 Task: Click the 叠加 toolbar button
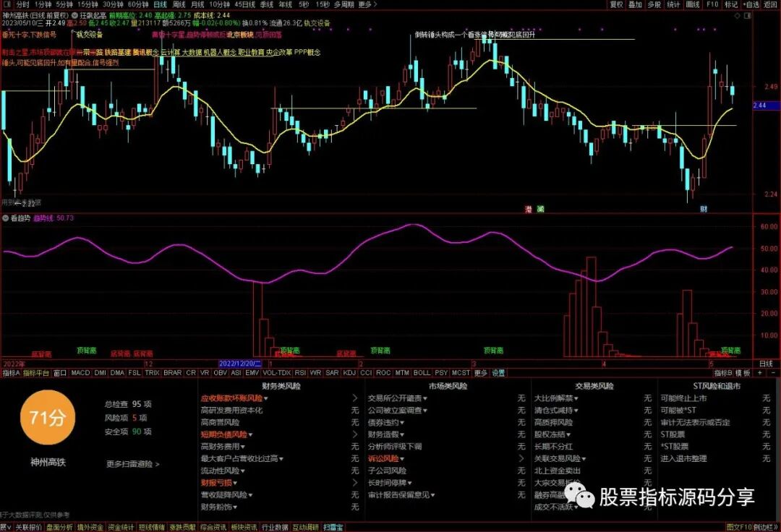pos(636,4)
